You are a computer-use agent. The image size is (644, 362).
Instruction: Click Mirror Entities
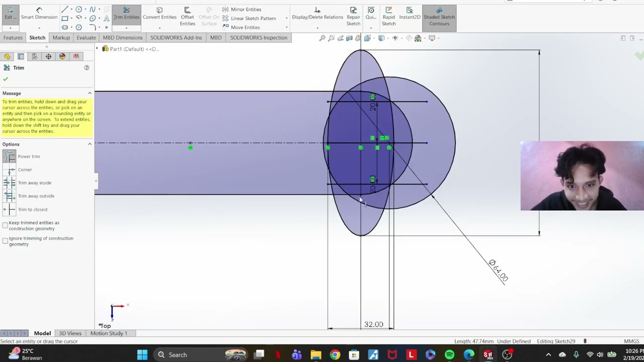[x=242, y=10]
